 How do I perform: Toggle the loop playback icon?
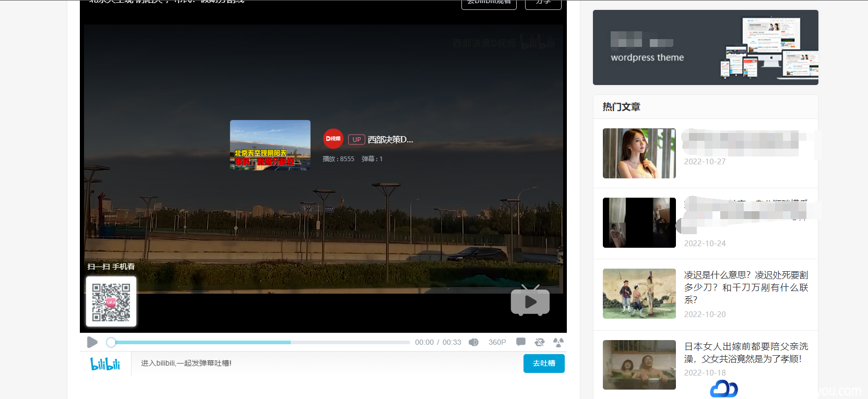pos(539,342)
